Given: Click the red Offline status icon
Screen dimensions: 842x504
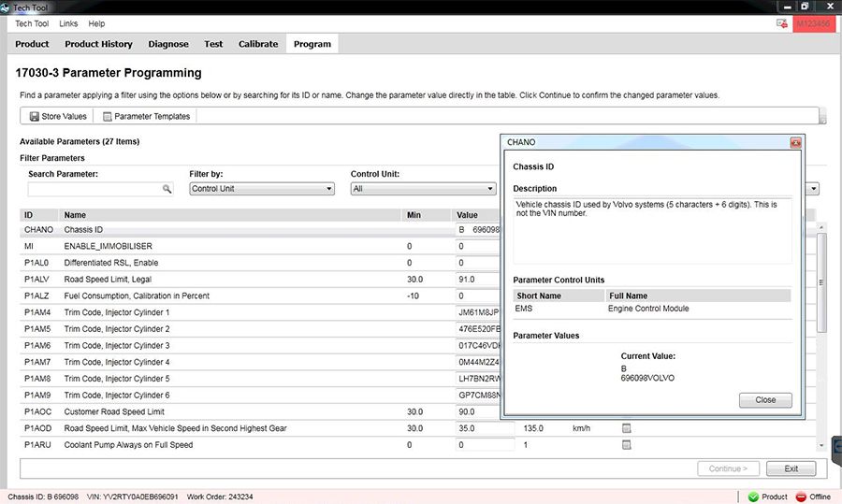Looking at the screenshot, I should pyautogui.click(x=801, y=497).
